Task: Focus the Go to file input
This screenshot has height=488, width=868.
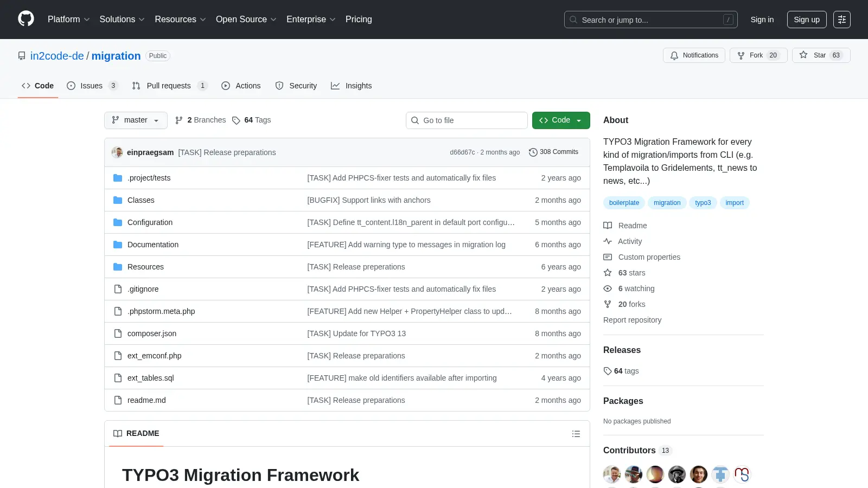Action: pyautogui.click(x=467, y=120)
